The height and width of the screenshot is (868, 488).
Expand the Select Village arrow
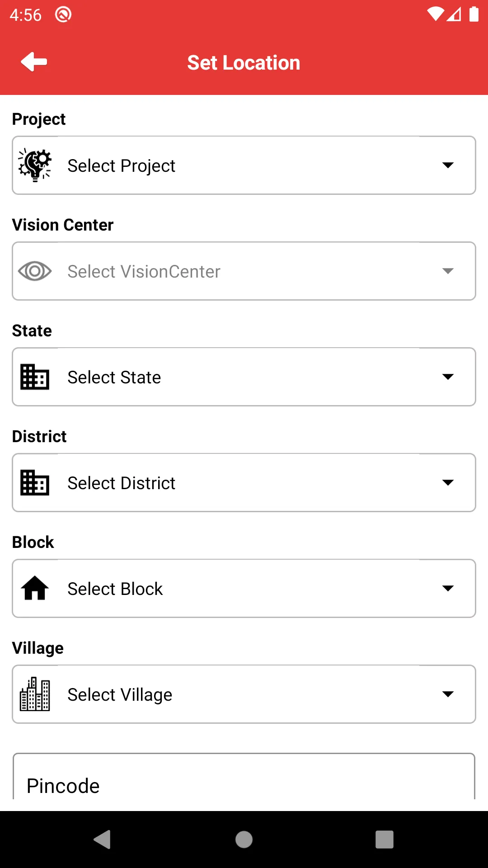click(x=448, y=694)
